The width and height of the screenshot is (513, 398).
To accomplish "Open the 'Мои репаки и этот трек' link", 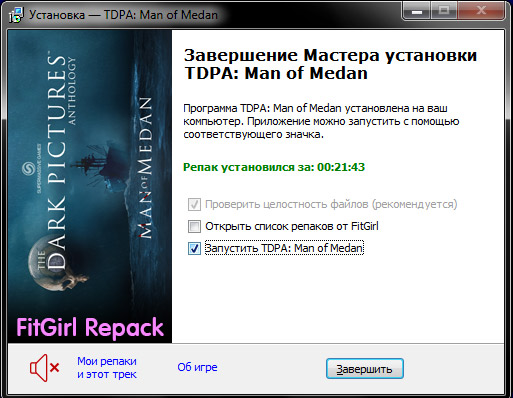I will point(107,368).
